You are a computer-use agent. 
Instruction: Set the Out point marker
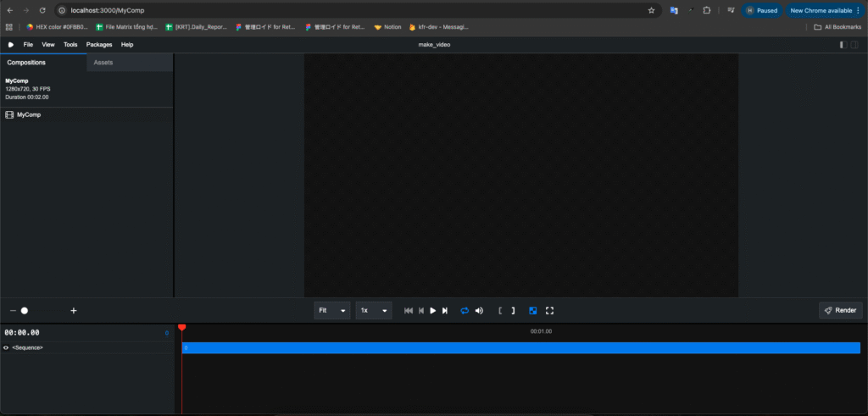pyautogui.click(x=513, y=311)
